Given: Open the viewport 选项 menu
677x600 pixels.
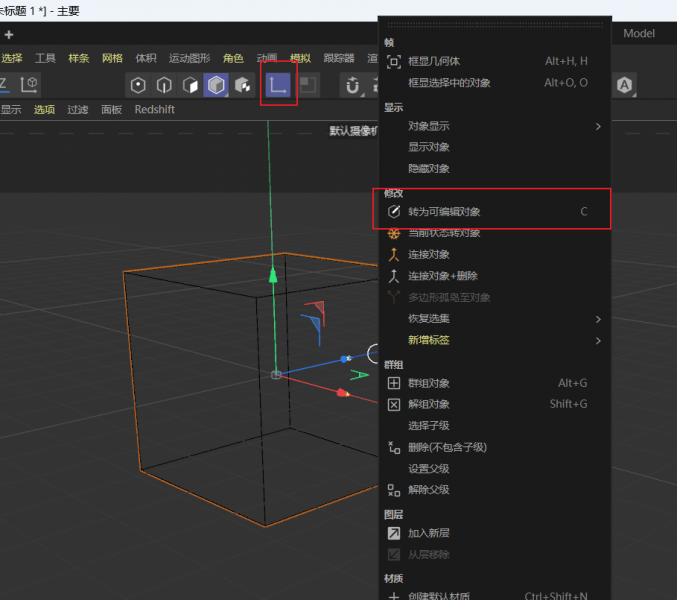Looking at the screenshot, I should pyautogui.click(x=44, y=110).
